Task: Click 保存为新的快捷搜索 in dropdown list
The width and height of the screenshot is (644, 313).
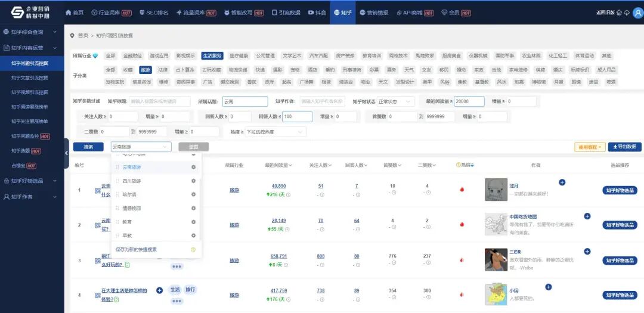Action: [137, 249]
